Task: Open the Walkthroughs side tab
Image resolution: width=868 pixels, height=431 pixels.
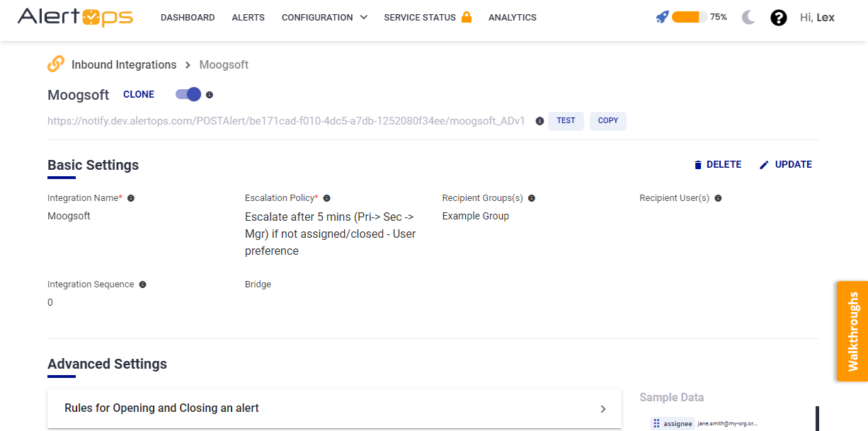Action: [852, 331]
